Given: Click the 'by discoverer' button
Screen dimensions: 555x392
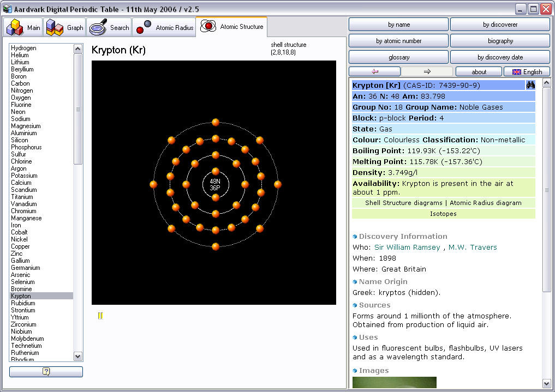Looking at the screenshot, I should click(500, 25).
